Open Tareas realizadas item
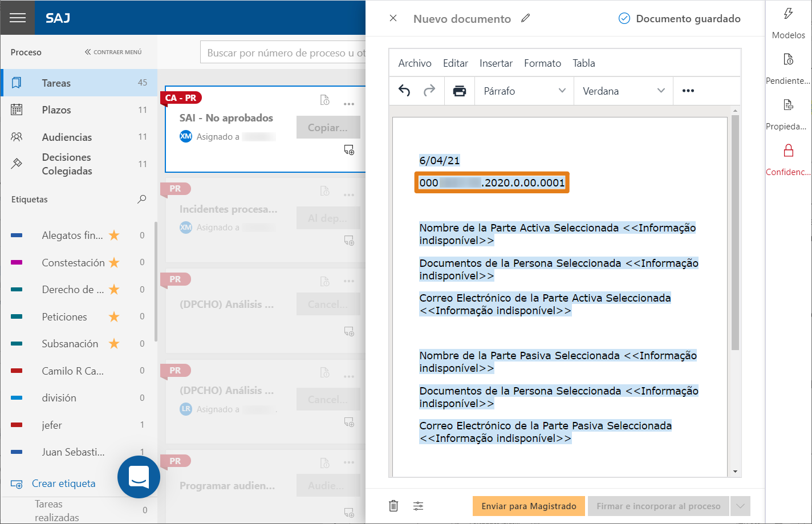This screenshot has height=524, width=812. click(x=79, y=510)
